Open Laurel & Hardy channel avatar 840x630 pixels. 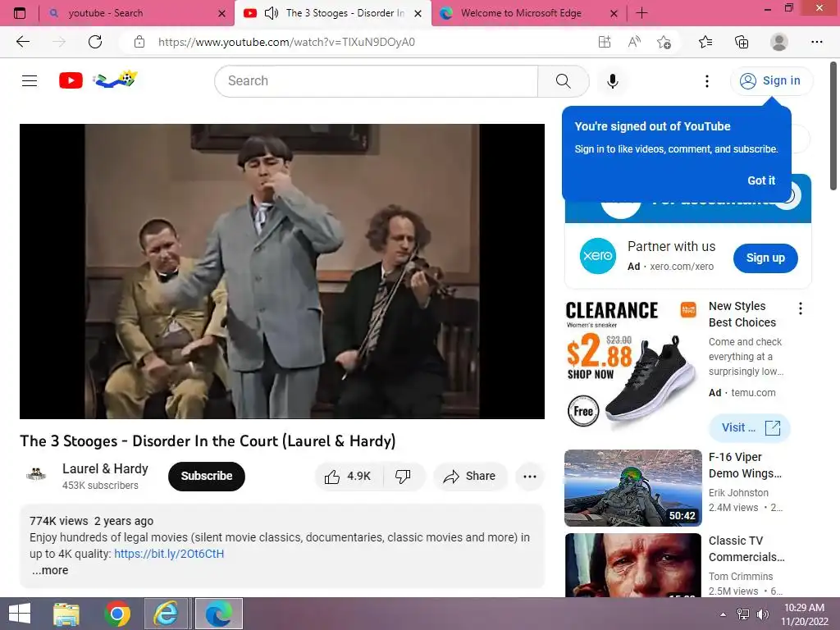pos(36,475)
